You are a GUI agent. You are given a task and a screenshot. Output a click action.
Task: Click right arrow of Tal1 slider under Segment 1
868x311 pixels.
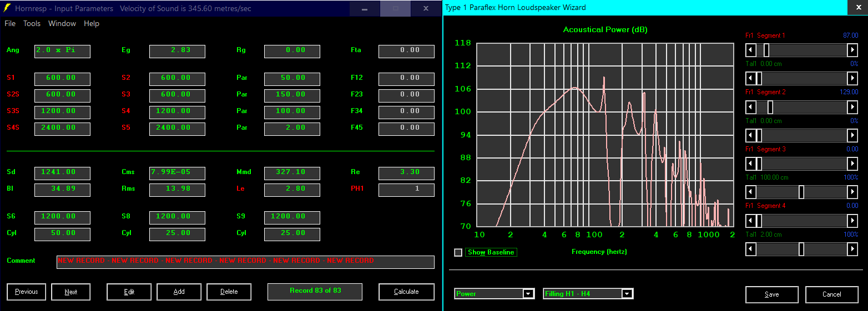852,78
